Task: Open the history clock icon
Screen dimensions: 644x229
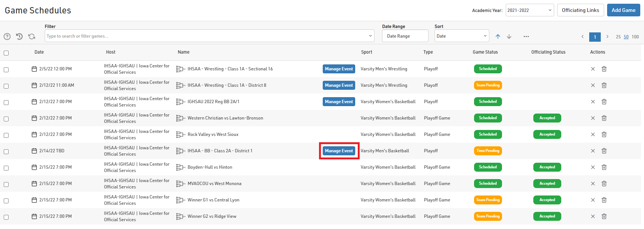Action: (19, 36)
